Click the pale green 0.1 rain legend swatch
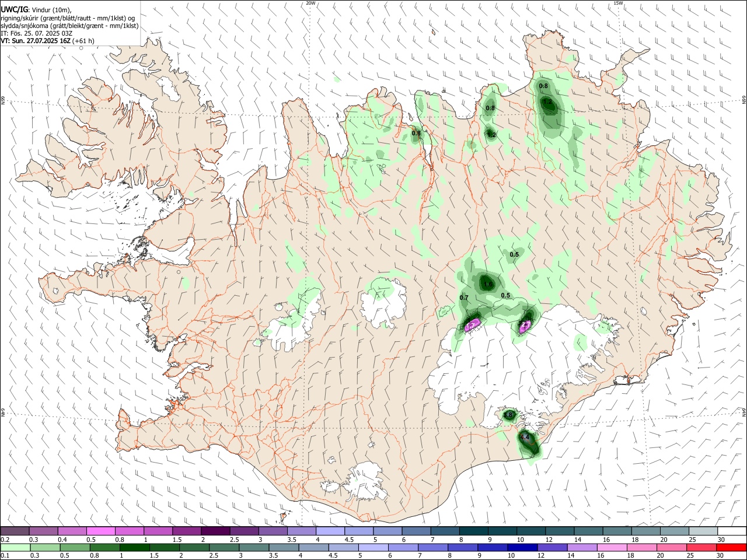 coord(16,547)
